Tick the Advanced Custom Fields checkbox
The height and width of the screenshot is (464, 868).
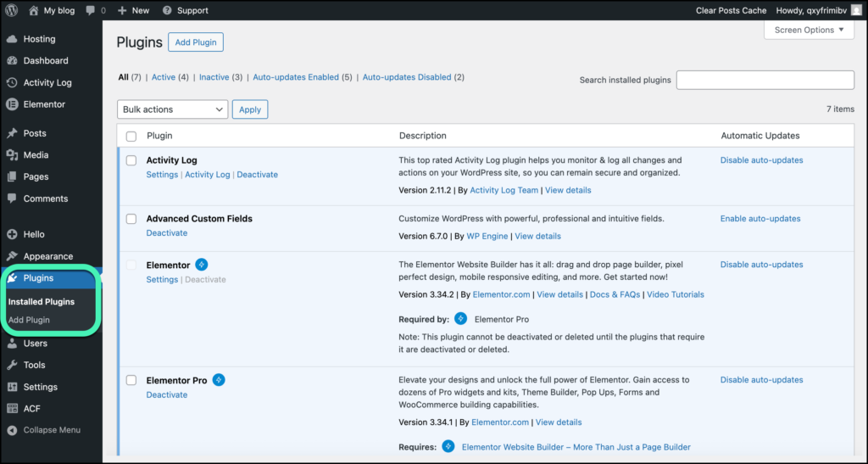[131, 219]
